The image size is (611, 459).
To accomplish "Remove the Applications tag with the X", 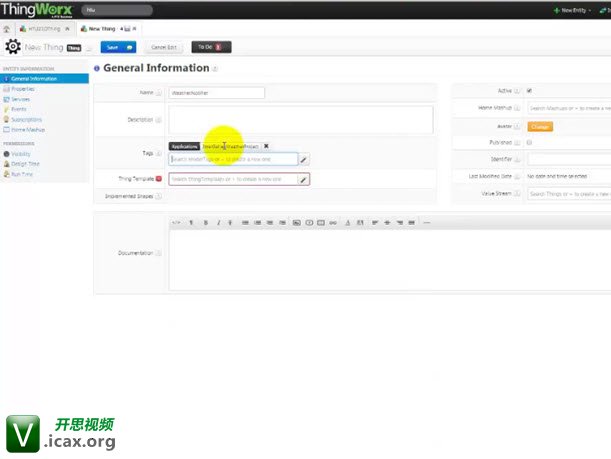I will (266, 146).
